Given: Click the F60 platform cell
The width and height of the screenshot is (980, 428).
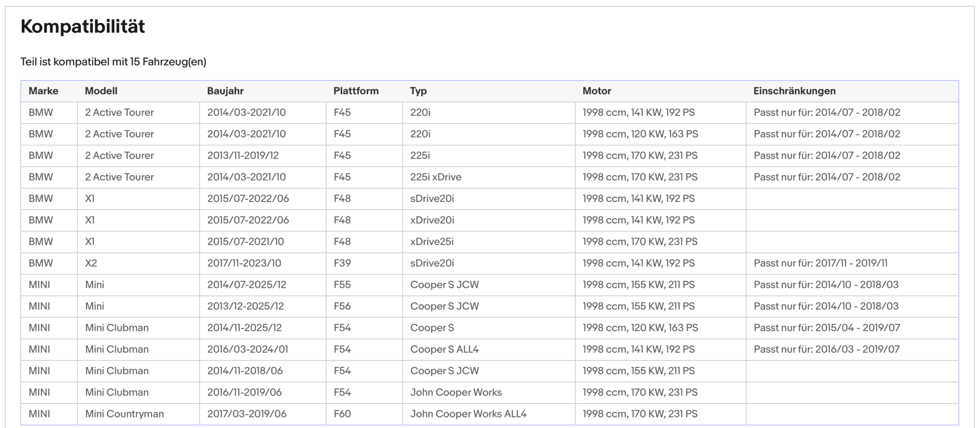Looking at the screenshot, I should click(x=364, y=414).
